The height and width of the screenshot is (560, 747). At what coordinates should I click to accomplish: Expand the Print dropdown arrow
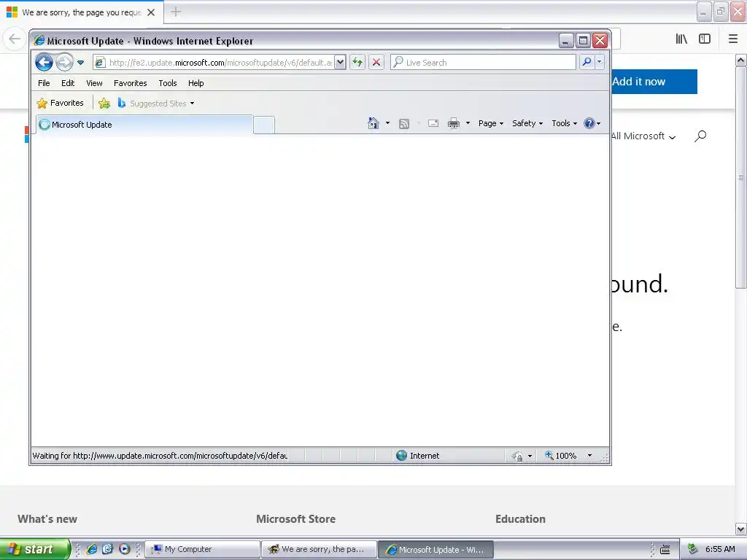tap(468, 123)
